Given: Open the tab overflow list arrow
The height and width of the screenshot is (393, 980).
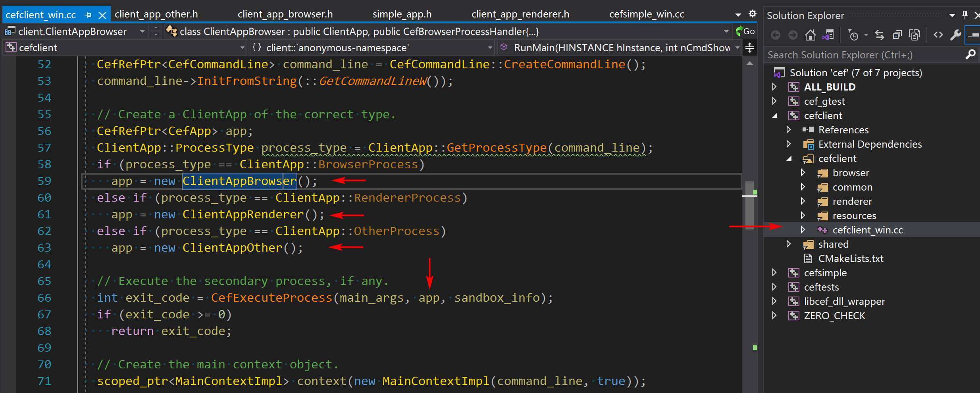Looking at the screenshot, I should [x=738, y=15].
